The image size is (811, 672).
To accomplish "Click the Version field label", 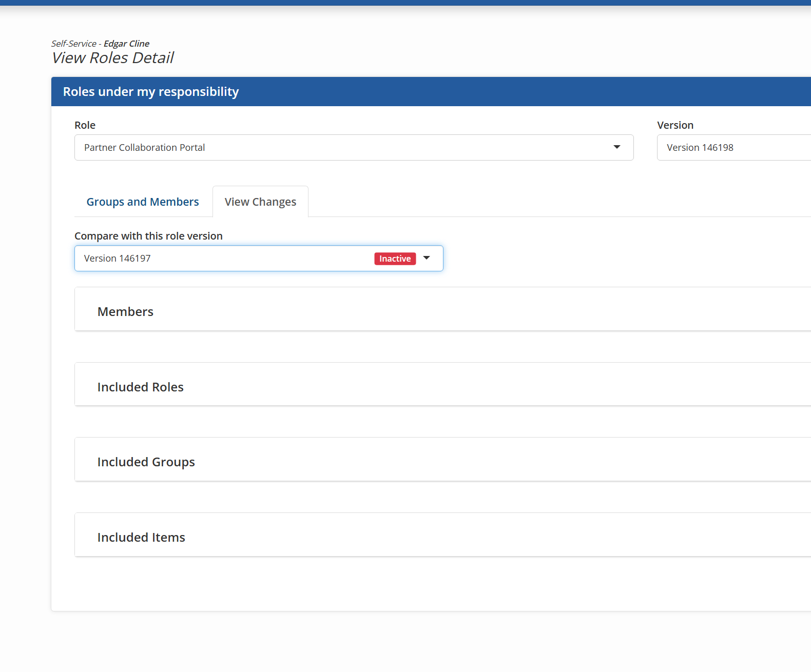I will click(x=675, y=125).
